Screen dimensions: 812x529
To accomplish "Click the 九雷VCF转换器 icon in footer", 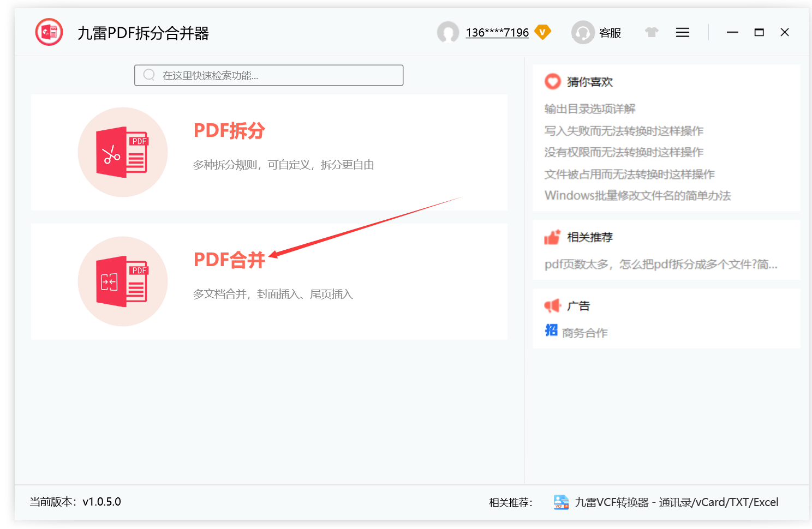I will [x=561, y=502].
